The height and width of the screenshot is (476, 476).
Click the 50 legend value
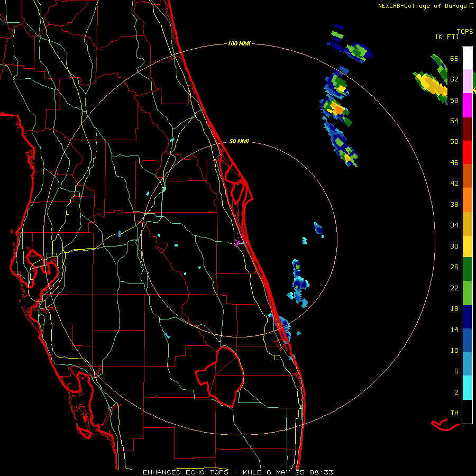pos(454,142)
